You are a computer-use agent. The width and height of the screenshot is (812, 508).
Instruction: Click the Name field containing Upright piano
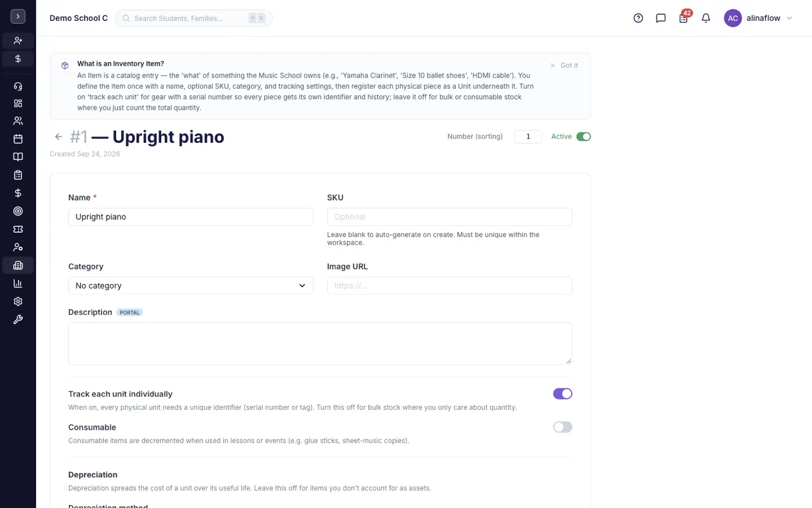point(191,217)
